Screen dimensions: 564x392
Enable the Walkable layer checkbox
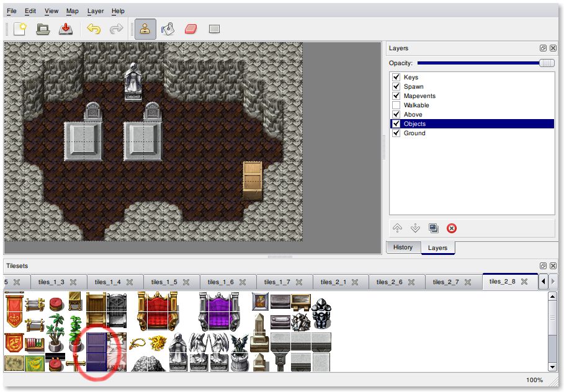tap(396, 105)
